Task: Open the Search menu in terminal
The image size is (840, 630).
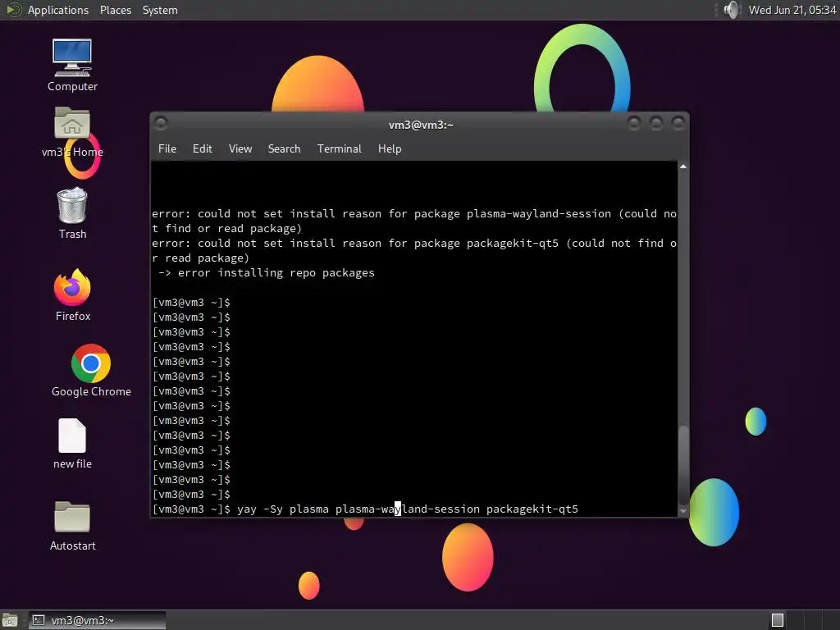Action: click(x=284, y=149)
